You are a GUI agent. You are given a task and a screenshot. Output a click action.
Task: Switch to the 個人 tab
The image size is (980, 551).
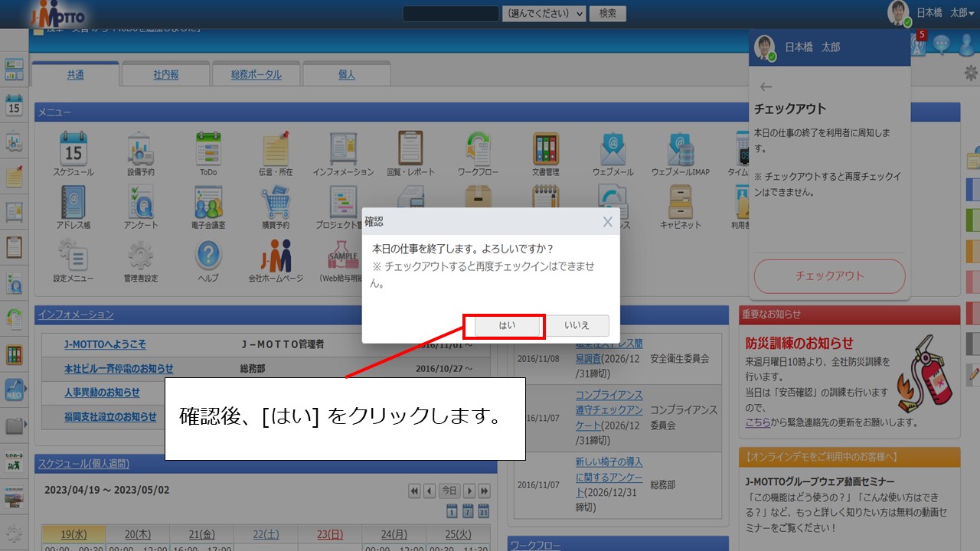pyautogui.click(x=346, y=74)
